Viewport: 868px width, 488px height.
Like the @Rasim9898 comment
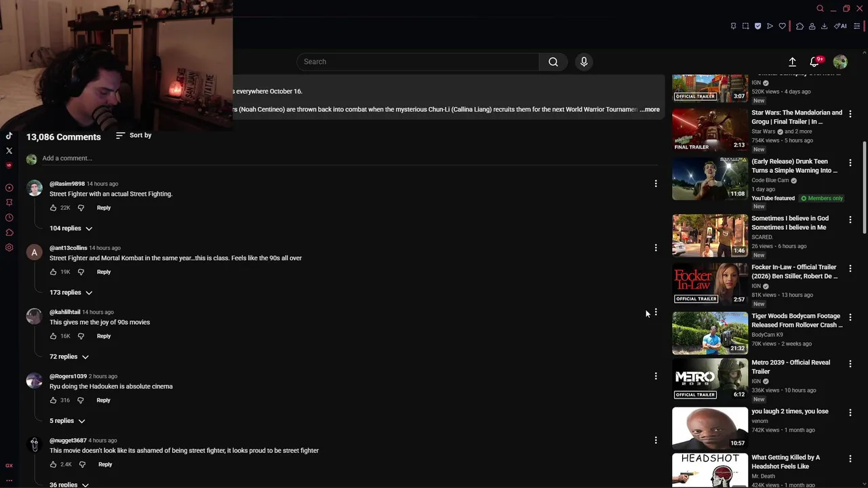pos(53,208)
